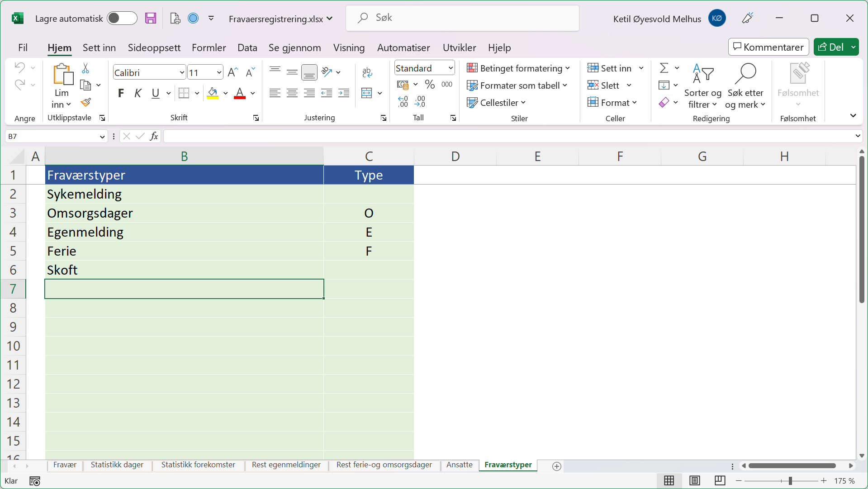Click the Clear eraser icon
The height and width of the screenshot is (489, 868).
click(x=664, y=103)
